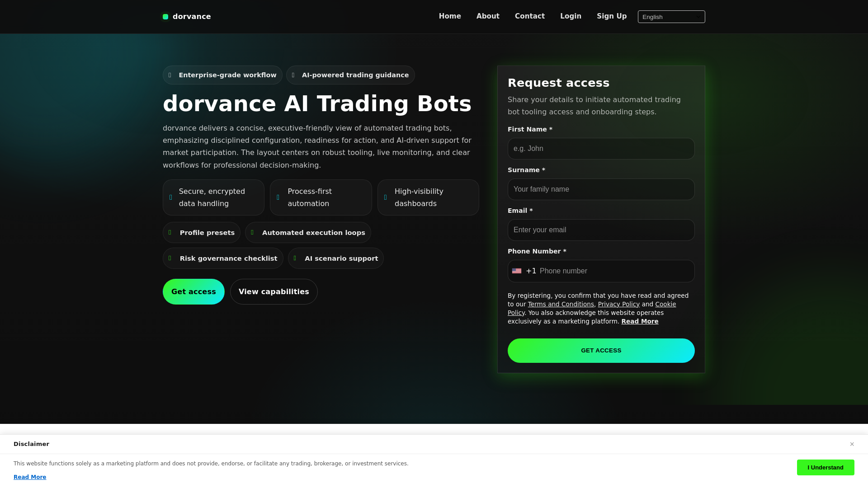868x488 pixels.
Task: Click the Request access heading
Action: tap(558, 83)
